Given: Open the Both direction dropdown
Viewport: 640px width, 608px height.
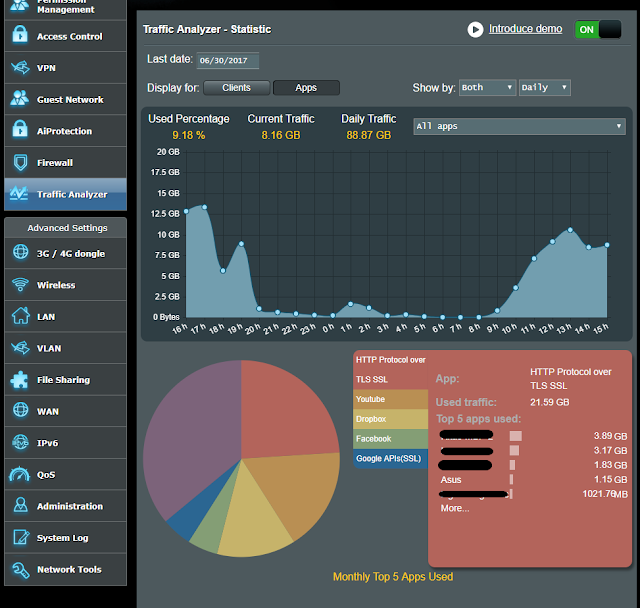Looking at the screenshot, I should tap(487, 87).
